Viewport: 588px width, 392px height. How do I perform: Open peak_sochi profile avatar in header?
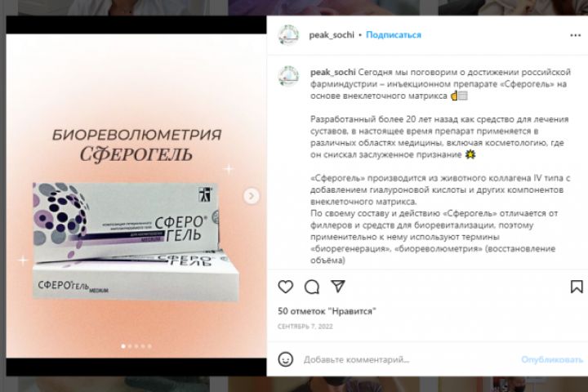(288, 35)
